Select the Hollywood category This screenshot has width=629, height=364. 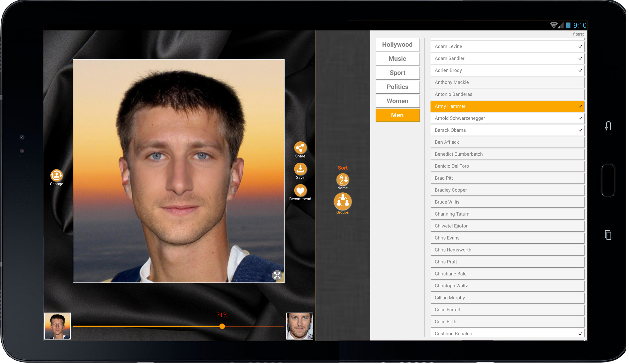tap(397, 44)
